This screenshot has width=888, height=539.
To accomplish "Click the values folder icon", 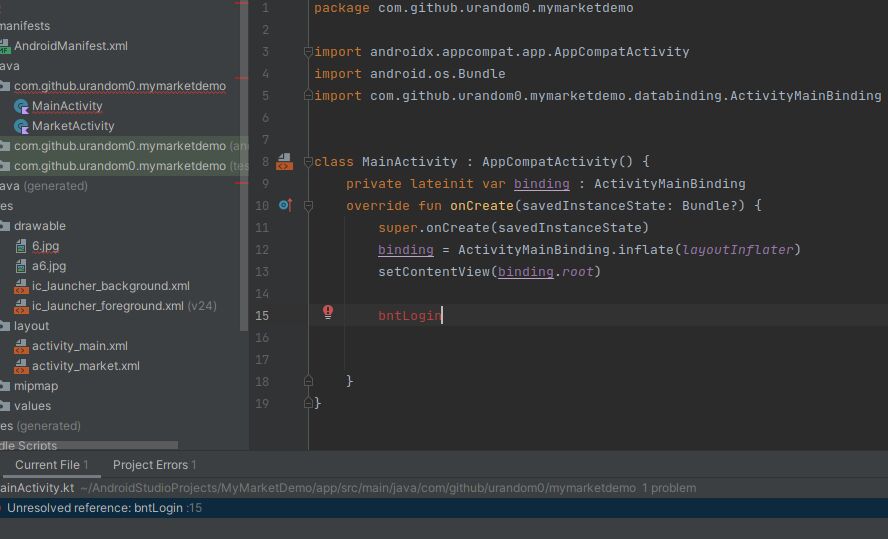I will [x=5, y=406].
